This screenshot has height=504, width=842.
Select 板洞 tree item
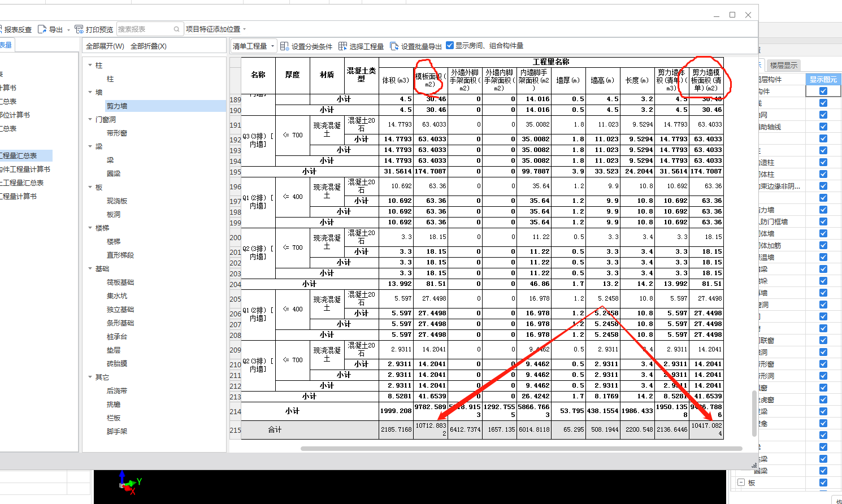pyautogui.click(x=114, y=214)
